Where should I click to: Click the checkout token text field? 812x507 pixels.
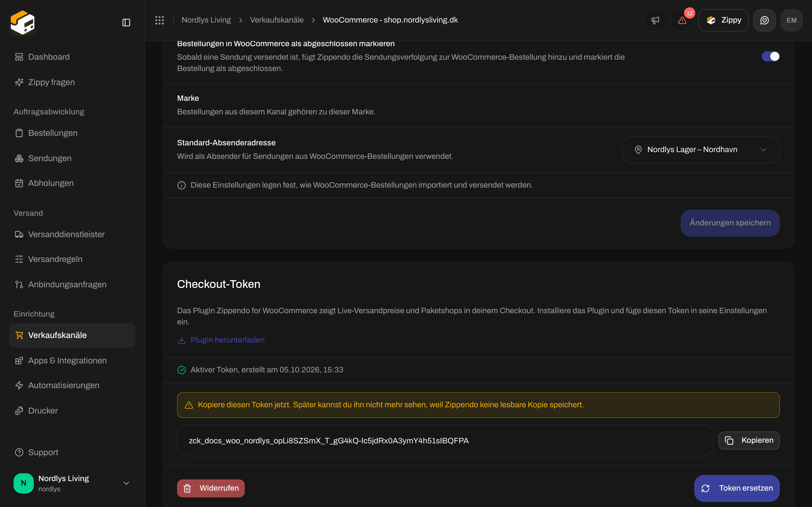(x=445, y=440)
